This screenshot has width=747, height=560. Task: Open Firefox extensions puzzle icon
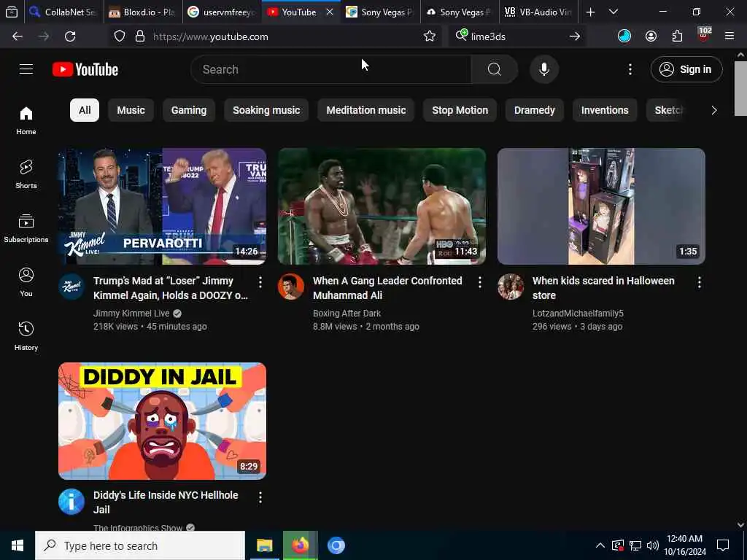[x=677, y=36]
